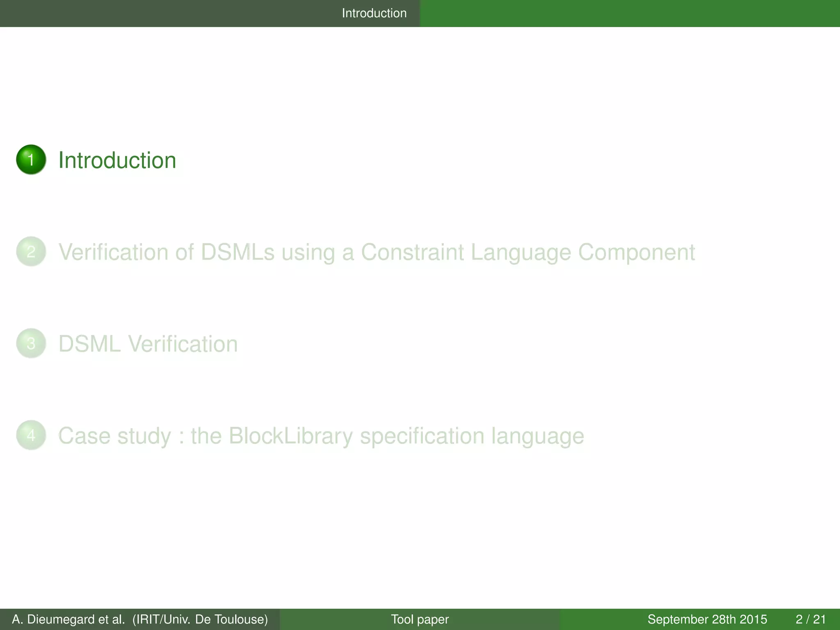Click the September 28th 2015 date
This screenshot has width=840, height=630.
[x=707, y=619]
